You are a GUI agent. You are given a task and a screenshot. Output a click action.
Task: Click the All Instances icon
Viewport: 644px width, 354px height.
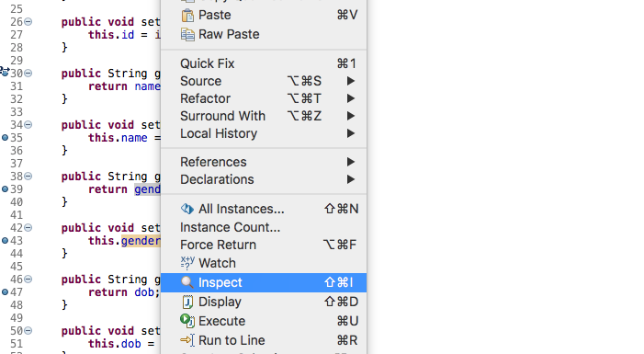coord(187,209)
